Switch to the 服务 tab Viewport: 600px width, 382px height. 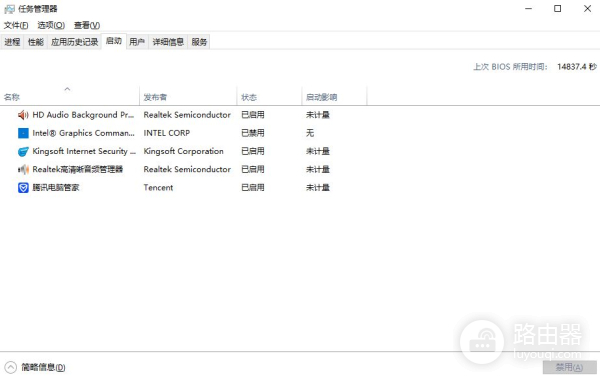click(199, 42)
